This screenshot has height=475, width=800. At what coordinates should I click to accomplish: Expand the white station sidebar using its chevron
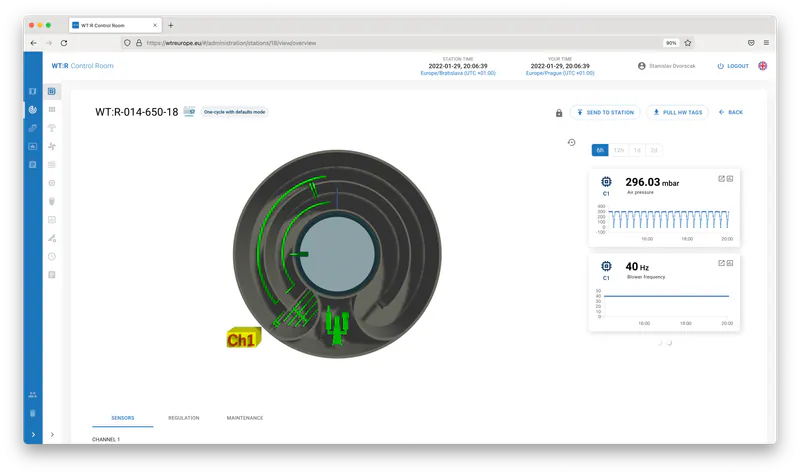click(52, 434)
